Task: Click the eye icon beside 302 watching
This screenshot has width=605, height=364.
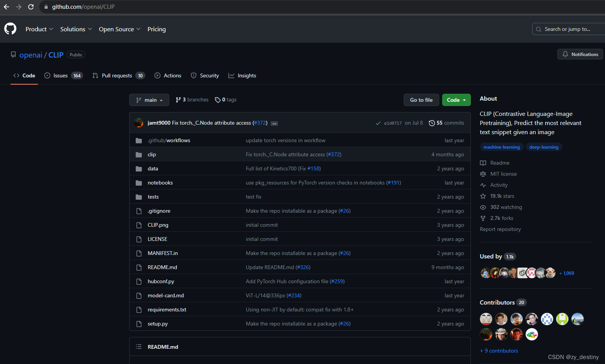Action: (483, 207)
